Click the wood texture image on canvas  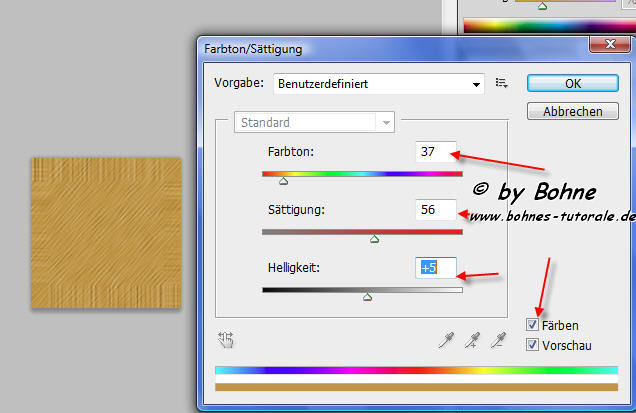105,232
